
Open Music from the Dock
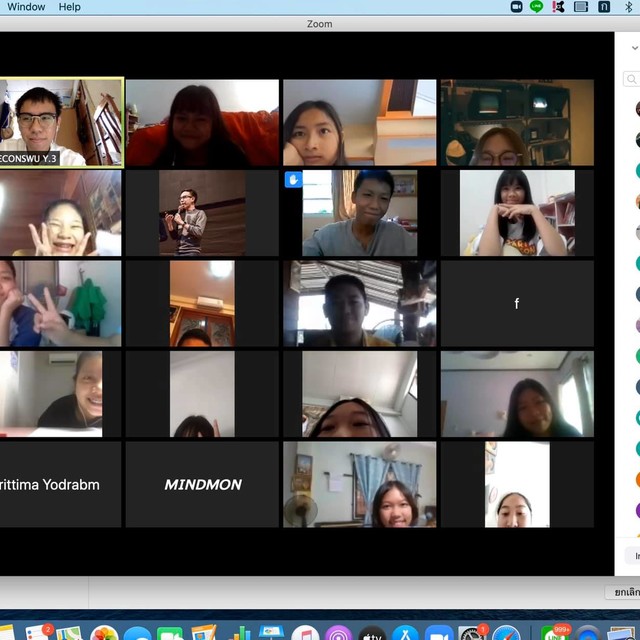[x=305, y=633]
